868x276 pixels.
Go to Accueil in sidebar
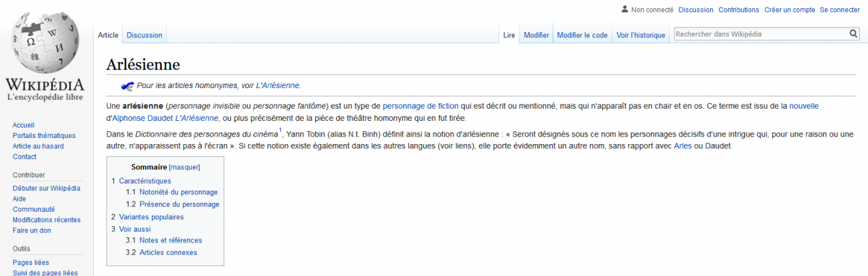coord(23,125)
